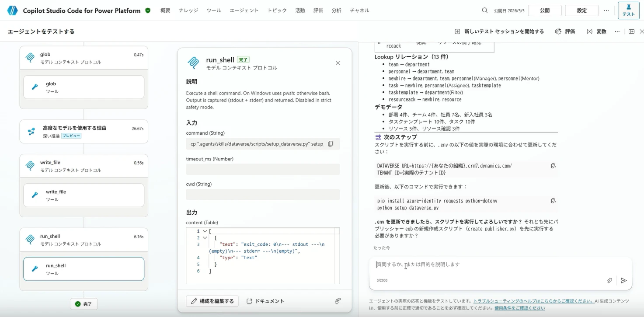This screenshot has width=644, height=317.
Task: Click the run_shell tool wrench icon
Action: coord(35,269)
